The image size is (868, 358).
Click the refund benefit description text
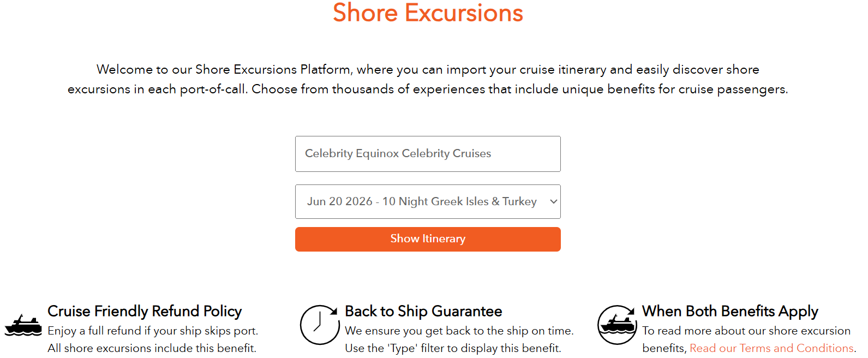click(x=153, y=339)
